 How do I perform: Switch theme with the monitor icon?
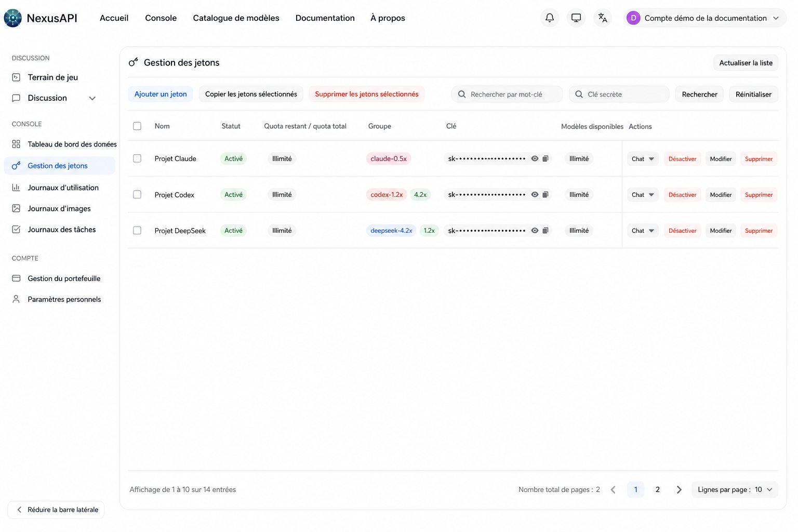(x=576, y=18)
